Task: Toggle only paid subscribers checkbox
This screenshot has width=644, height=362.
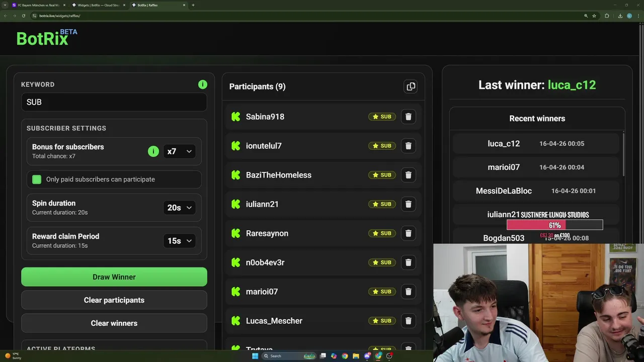Action: coord(37,179)
